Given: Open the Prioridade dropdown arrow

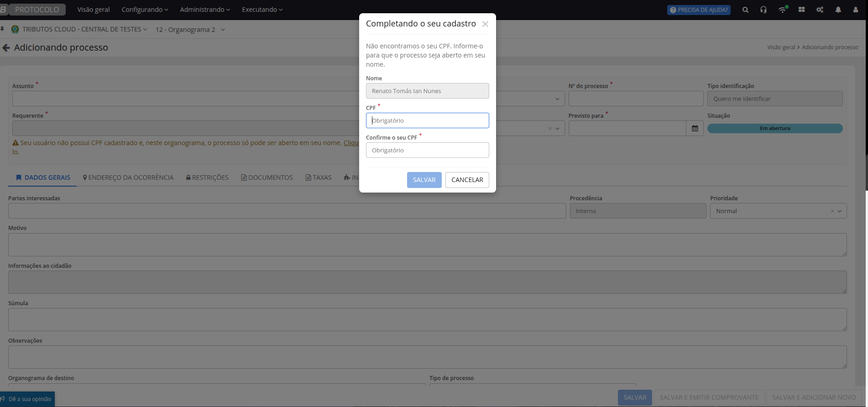Looking at the screenshot, I should click(840, 211).
